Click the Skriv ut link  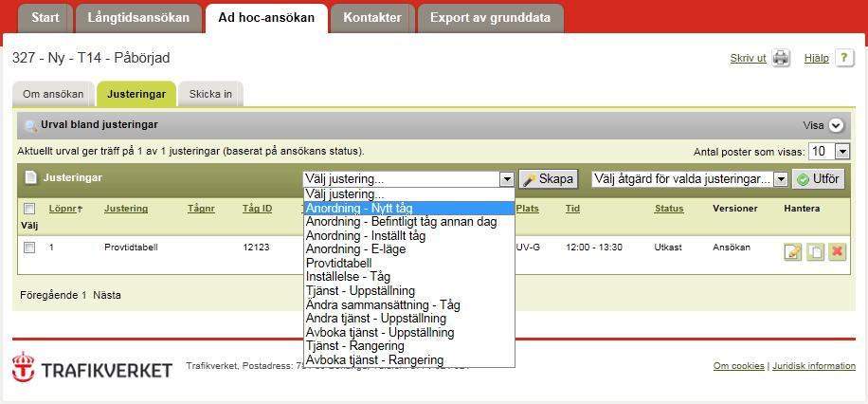pyautogui.click(x=748, y=58)
